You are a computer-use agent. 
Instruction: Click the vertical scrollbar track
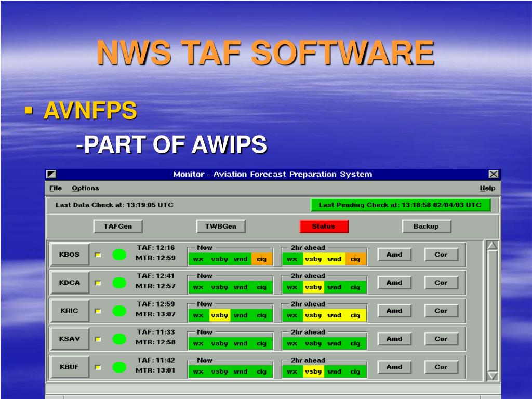click(x=493, y=311)
